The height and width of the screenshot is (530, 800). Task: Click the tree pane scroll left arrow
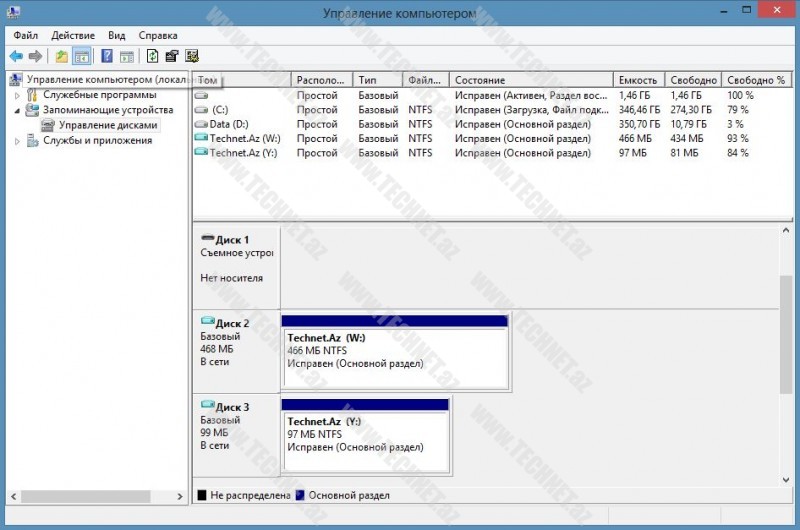click(14, 496)
